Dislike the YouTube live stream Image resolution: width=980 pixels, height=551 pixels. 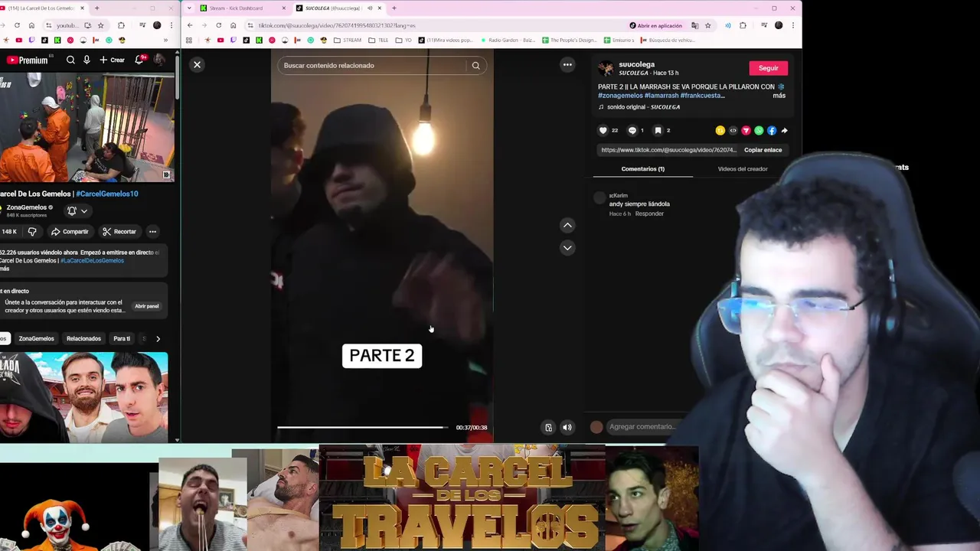tap(32, 232)
